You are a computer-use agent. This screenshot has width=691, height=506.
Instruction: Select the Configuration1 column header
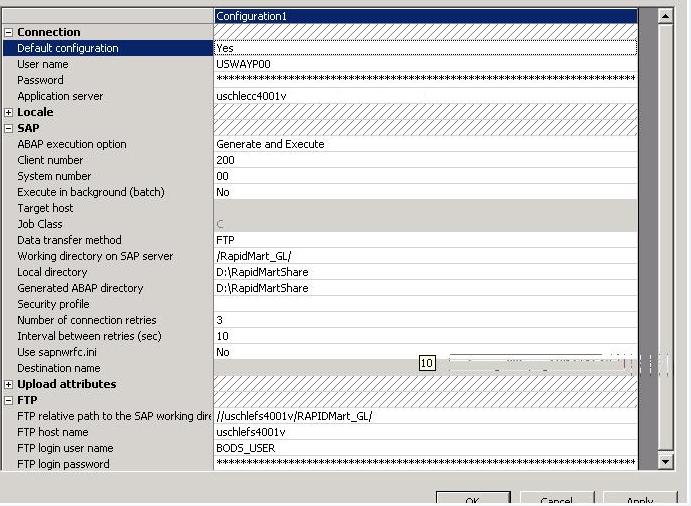point(426,16)
